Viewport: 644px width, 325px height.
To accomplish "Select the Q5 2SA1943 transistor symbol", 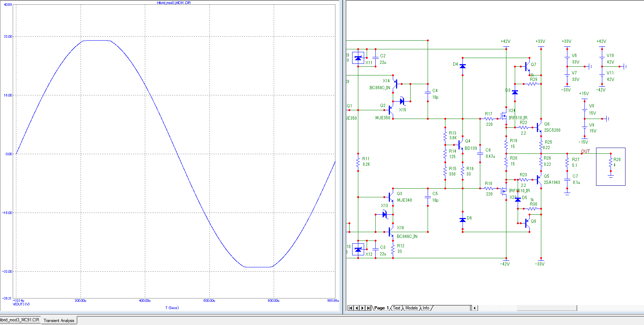I will (x=539, y=180).
